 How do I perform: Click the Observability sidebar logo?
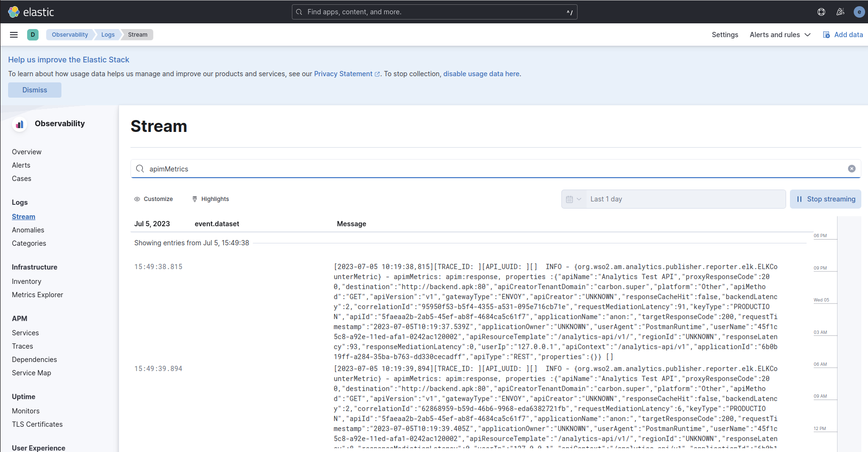pyautogui.click(x=20, y=124)
